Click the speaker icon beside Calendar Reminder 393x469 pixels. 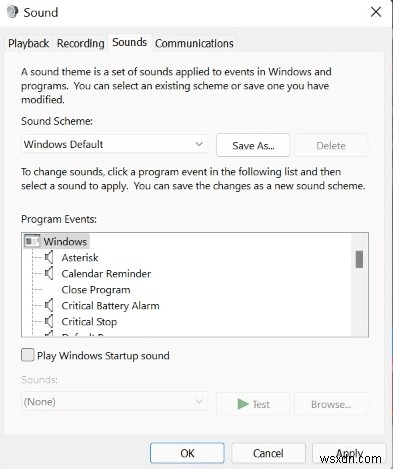coord(49,273)
